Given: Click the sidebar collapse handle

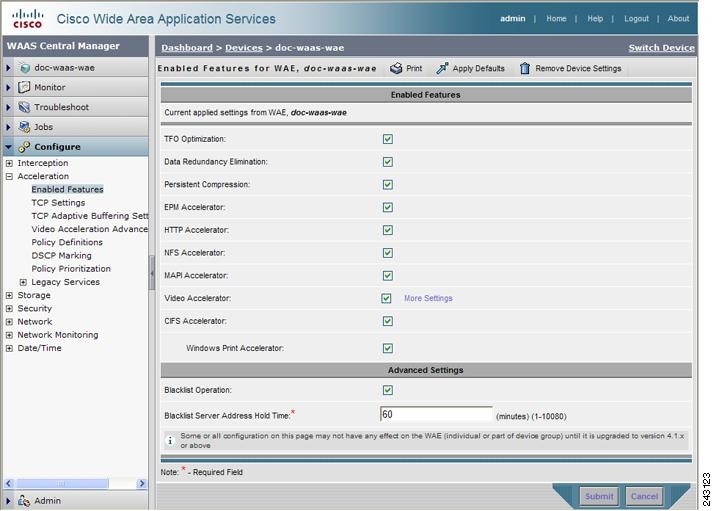Looking at the screenshot, I should 152,273.
